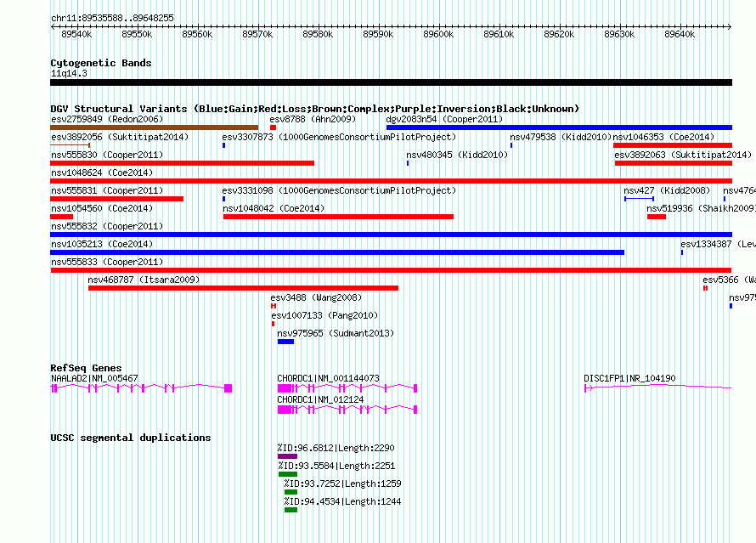Select the esv8788 (Ahn2009) variant label

point(313,119)
